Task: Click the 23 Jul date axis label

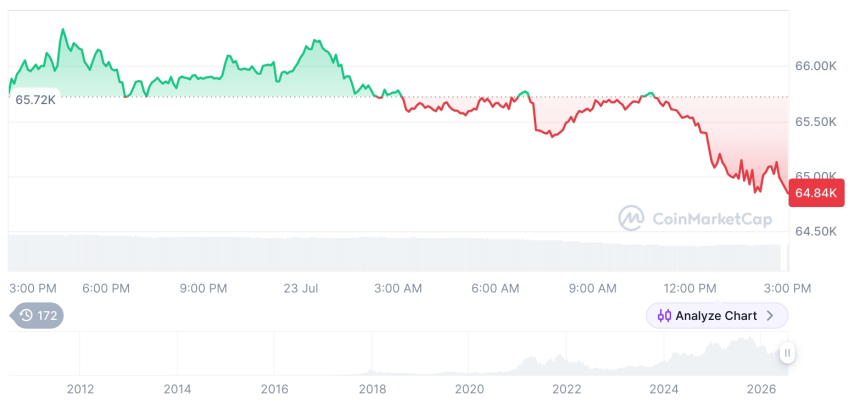Action: [x=301, y=289]
